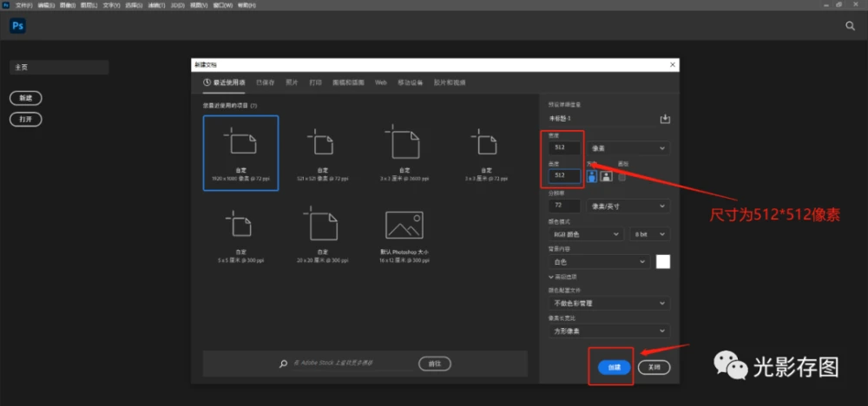This screenshot has height=406, width=868.
Task: Switch to the Print (打印) tab
Action: [315, 82]
